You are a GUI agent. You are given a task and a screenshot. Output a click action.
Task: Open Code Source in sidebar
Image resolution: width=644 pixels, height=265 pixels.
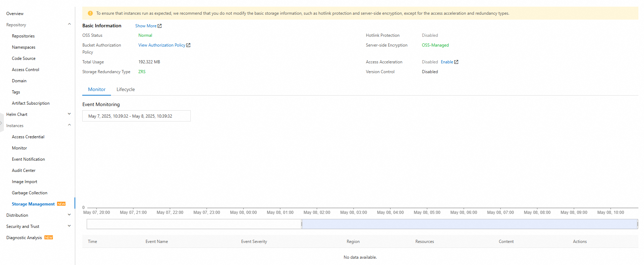23,58
